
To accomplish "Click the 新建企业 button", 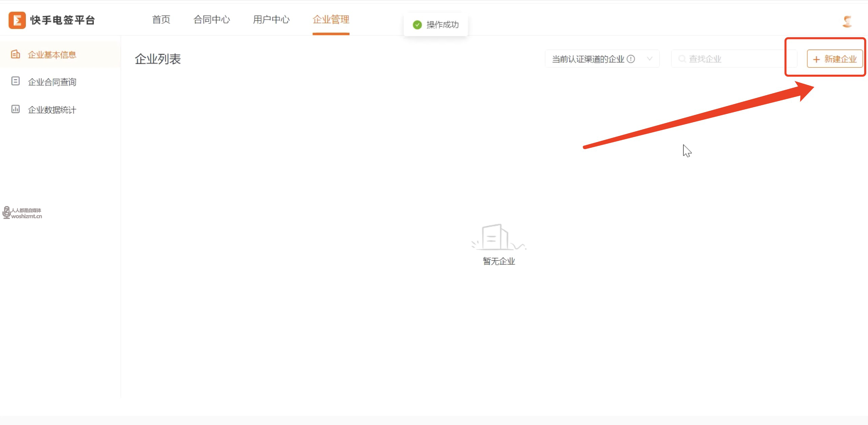I will 834,59.
